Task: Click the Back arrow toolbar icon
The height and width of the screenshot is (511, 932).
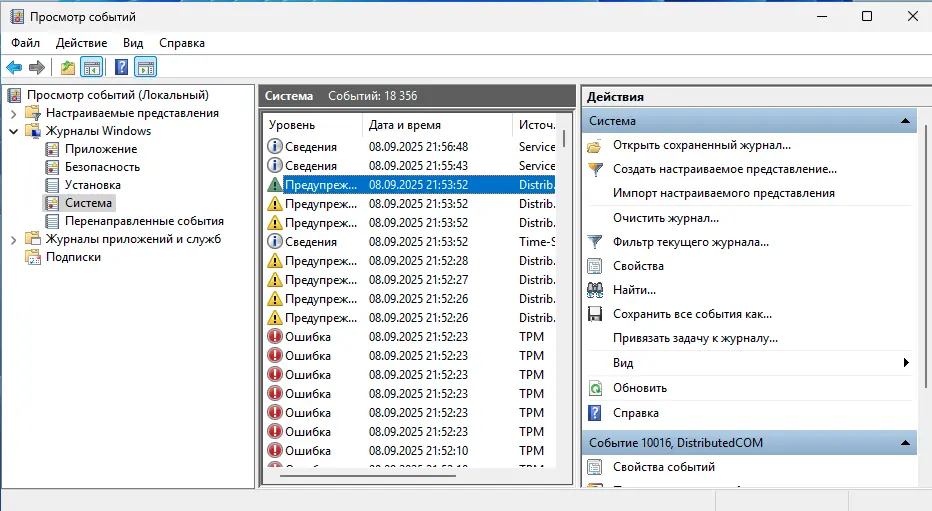Action: pos(14,67)
